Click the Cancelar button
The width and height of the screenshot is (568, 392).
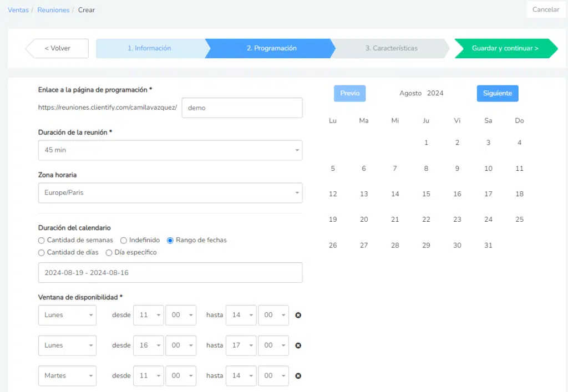tap(546, 9)
